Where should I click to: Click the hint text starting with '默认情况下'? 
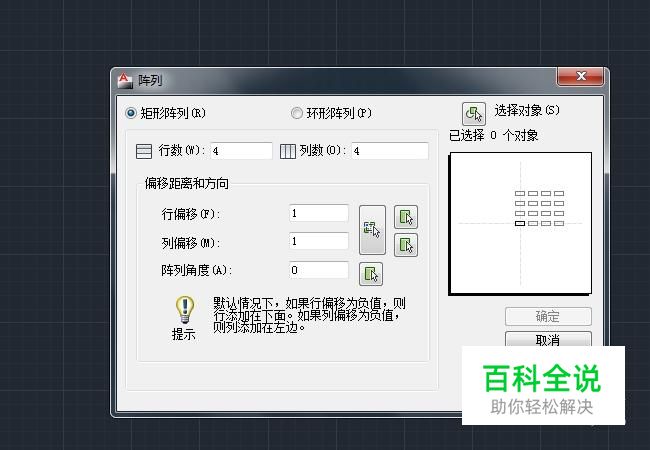(x=309, y=315)
